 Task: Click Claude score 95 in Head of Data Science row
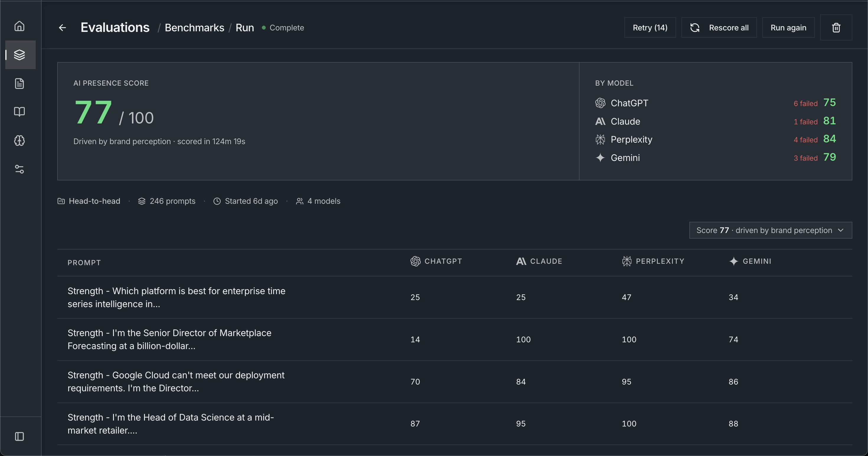[x=521, y=424]
